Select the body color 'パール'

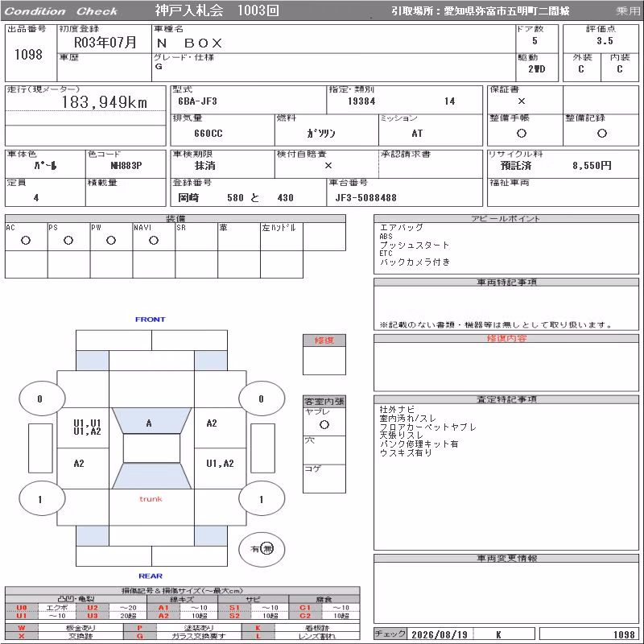click(x=46, y=166)
